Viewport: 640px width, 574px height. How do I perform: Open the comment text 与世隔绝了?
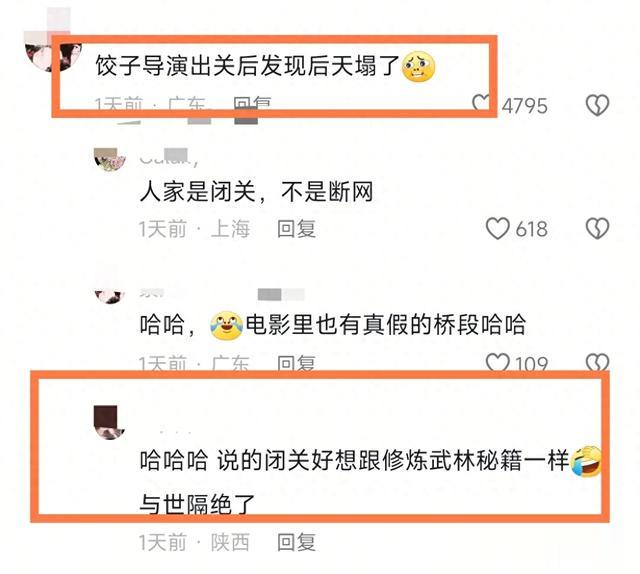pyautogui.click(x=198, y=505)
